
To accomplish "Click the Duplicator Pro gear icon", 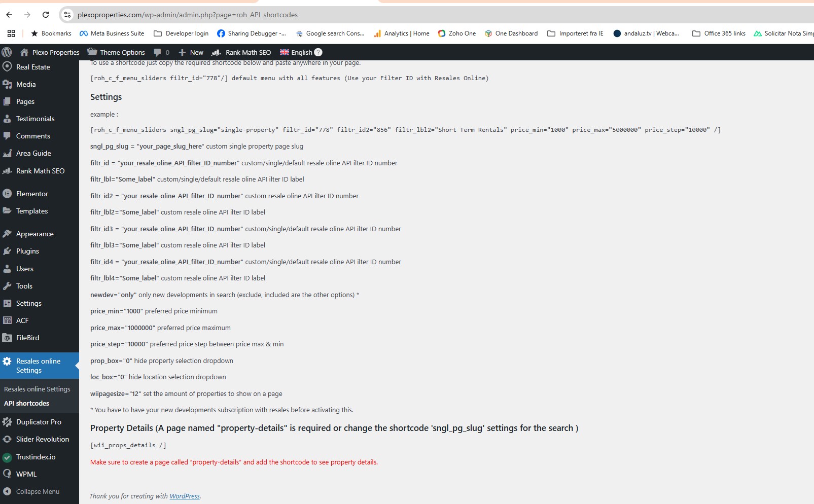I will tap(7, 422).
